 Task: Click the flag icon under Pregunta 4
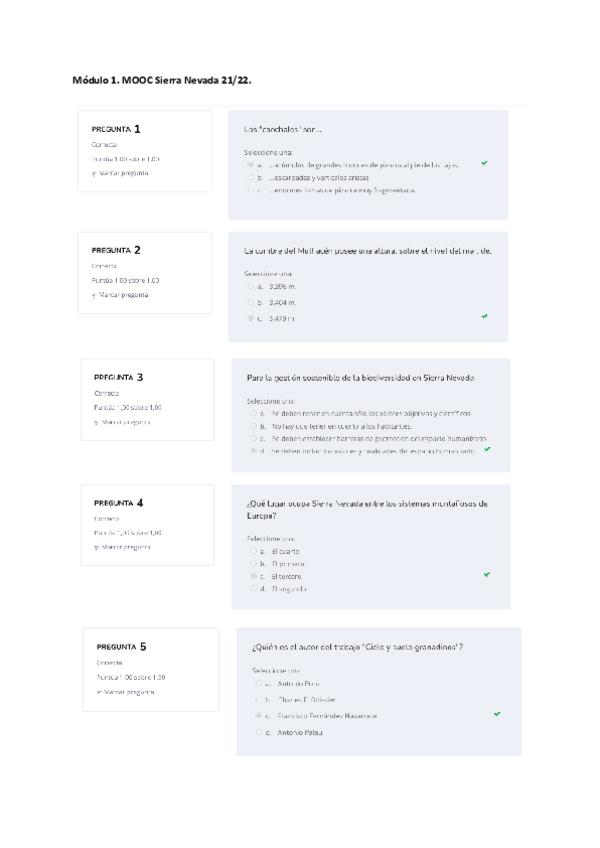click(96, 547)
